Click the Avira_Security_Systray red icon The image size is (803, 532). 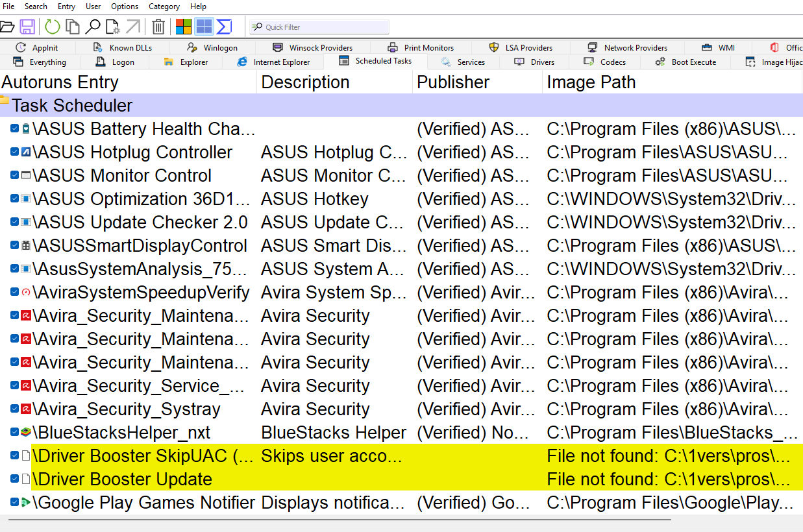click(x=26, y=409)
